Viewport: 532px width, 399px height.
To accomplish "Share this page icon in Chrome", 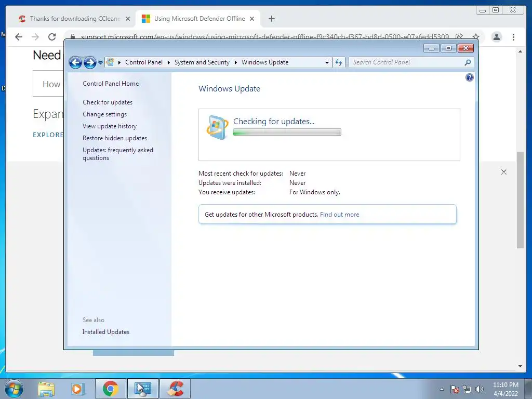I will (x=459, y=37).
